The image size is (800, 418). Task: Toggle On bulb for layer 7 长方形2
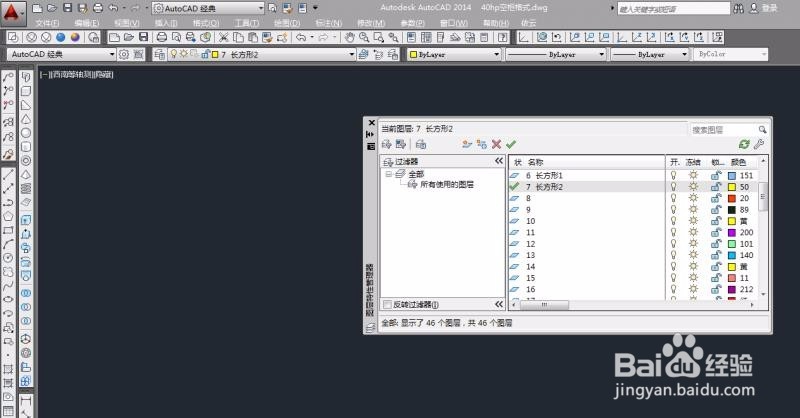[673, 187]
